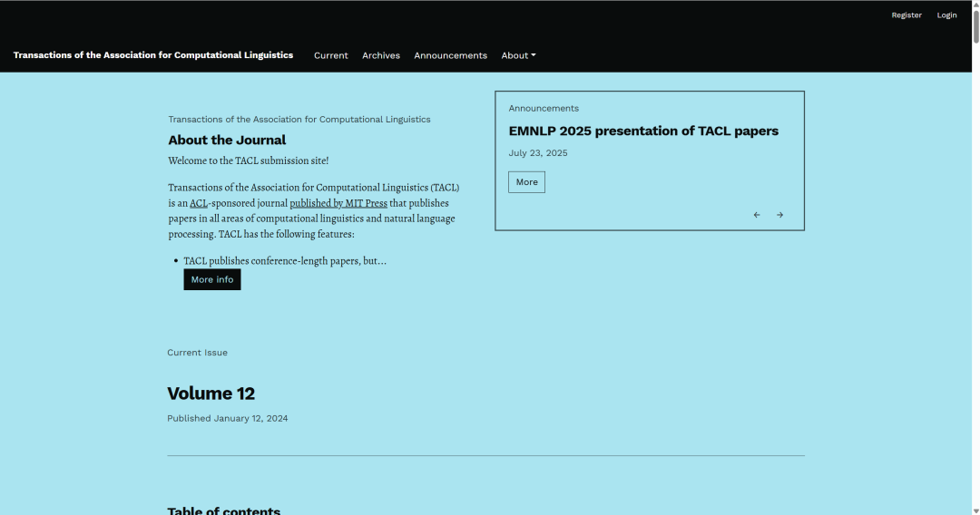Click the 'Volume 12' heading

(x=211, y=394)
